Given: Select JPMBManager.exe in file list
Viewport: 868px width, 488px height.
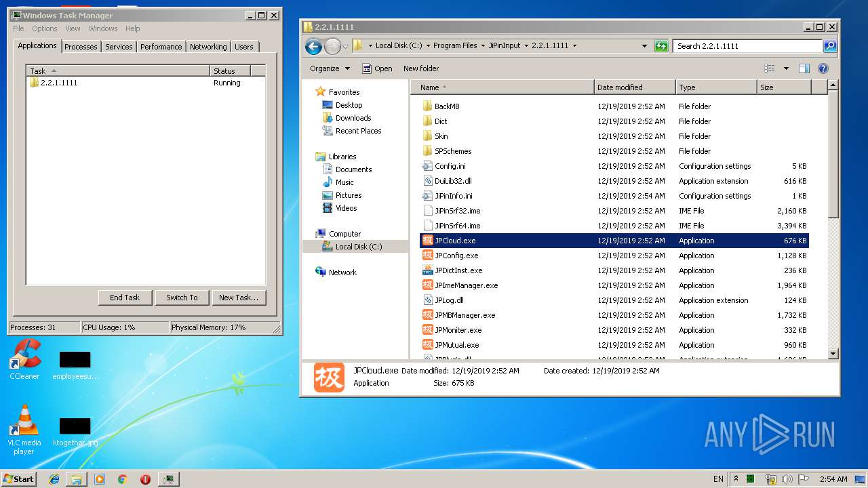Looking at the screenshot, I should point(465,315).
